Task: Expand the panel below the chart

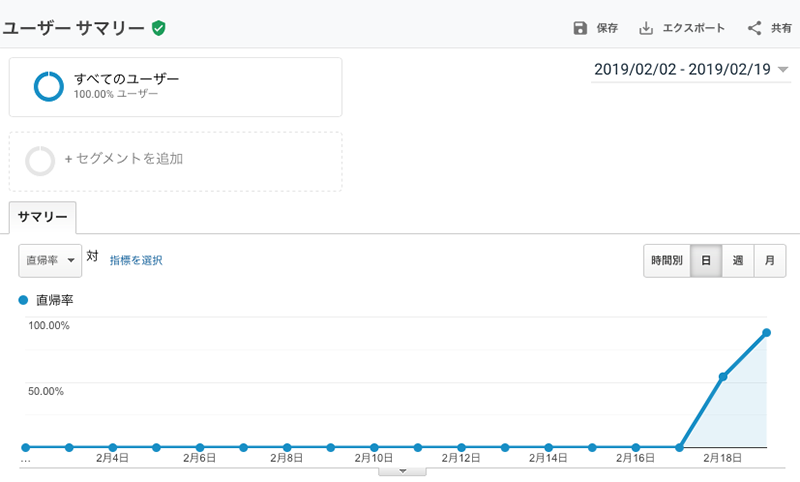Action: (403, 470)
